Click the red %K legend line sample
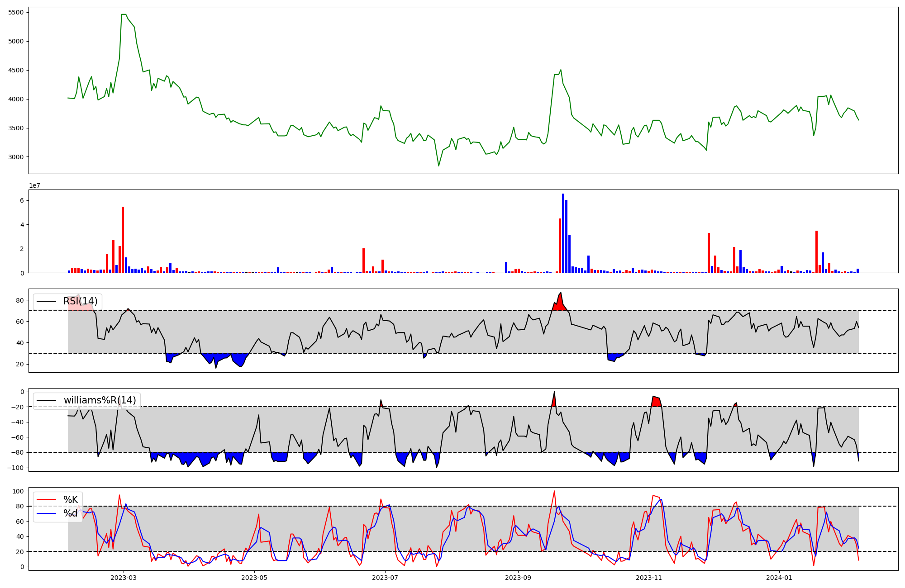 46,500
